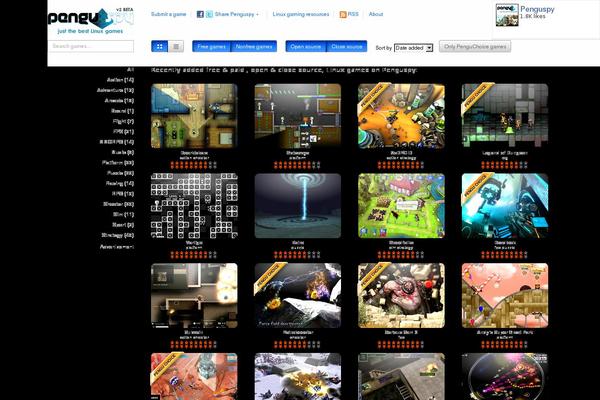Open the RSS text link
This screenshot has width=600, height=400.
353,14
